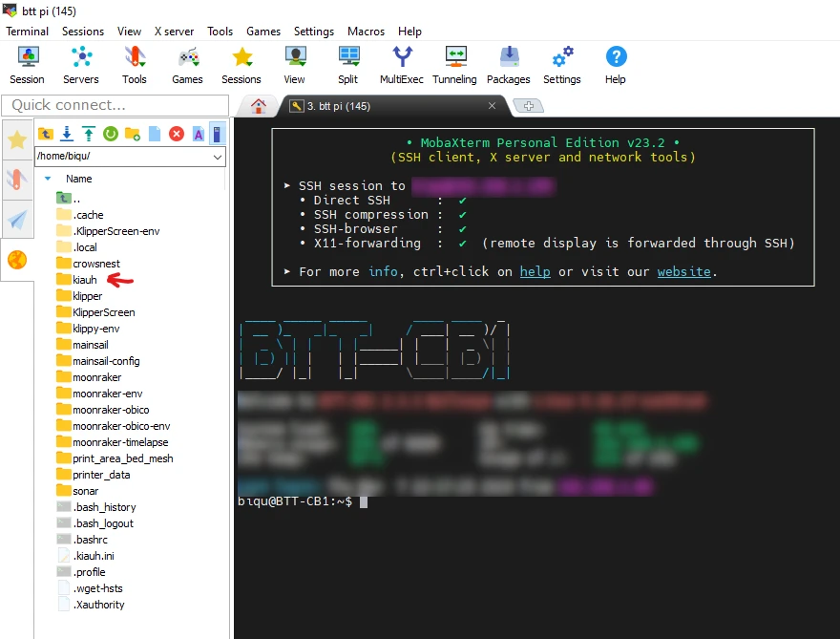The height and width of the screenshot is (639, 840).
Task: Open the Packages toolbar icon
Action: pyautogui.click(x=508, y=65)
